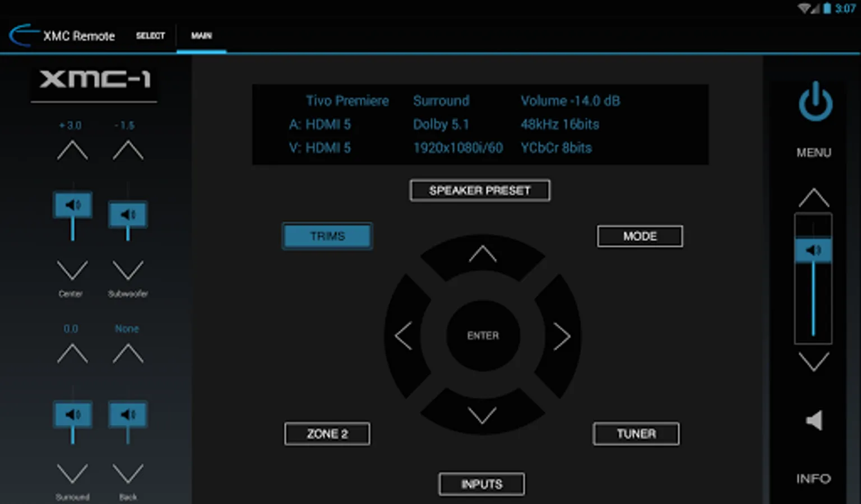Click the ENTER button on D-pad
Screen dimensions: 861x504
[x=483, y=335]
